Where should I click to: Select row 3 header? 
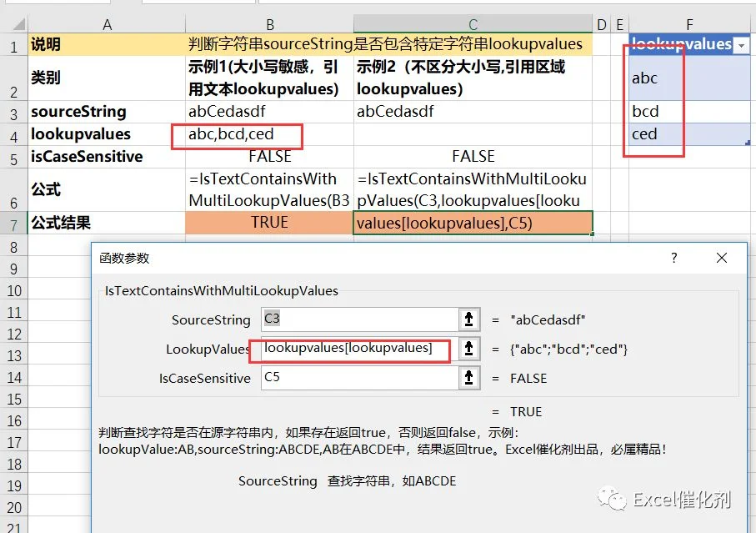click(x=14, y=113)
